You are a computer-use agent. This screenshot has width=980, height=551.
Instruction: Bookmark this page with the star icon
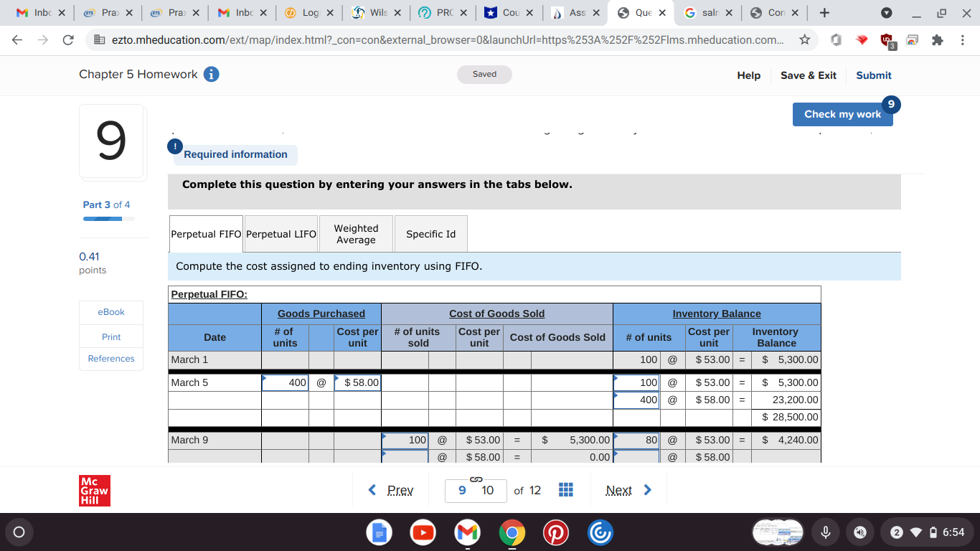tap(805, 40)
